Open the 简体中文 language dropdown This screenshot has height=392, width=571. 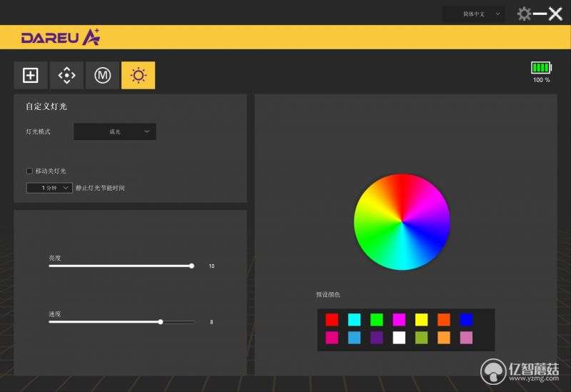click(x=473, y=14)
